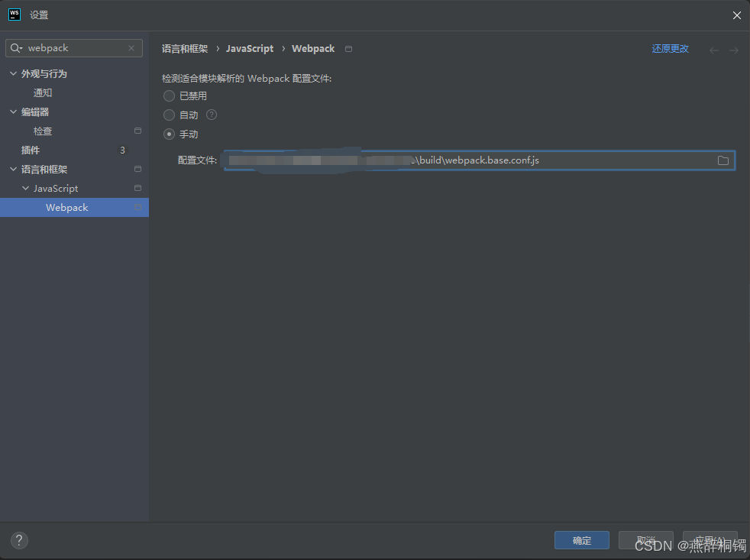Click project icon on Webpack tree row
The height and width of the screenshot is (560, 750).
[x=137, y=207]
